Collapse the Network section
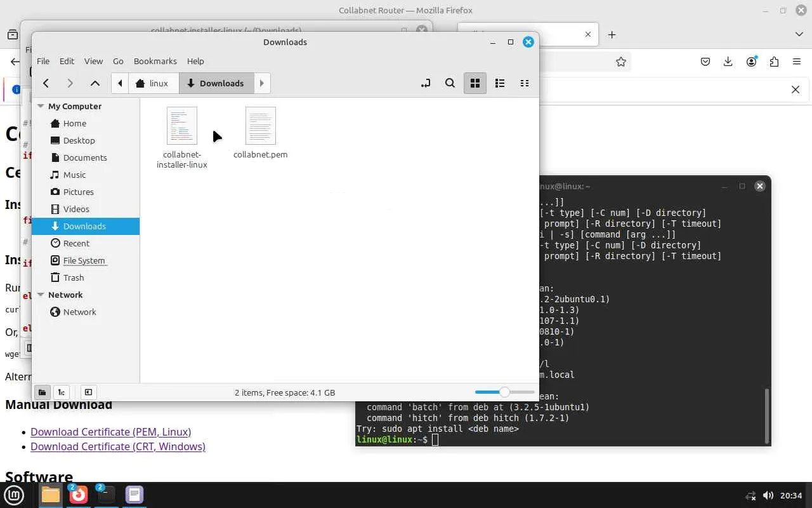The width and height of the screenshot is (812, 508). [x=41, y=295]
